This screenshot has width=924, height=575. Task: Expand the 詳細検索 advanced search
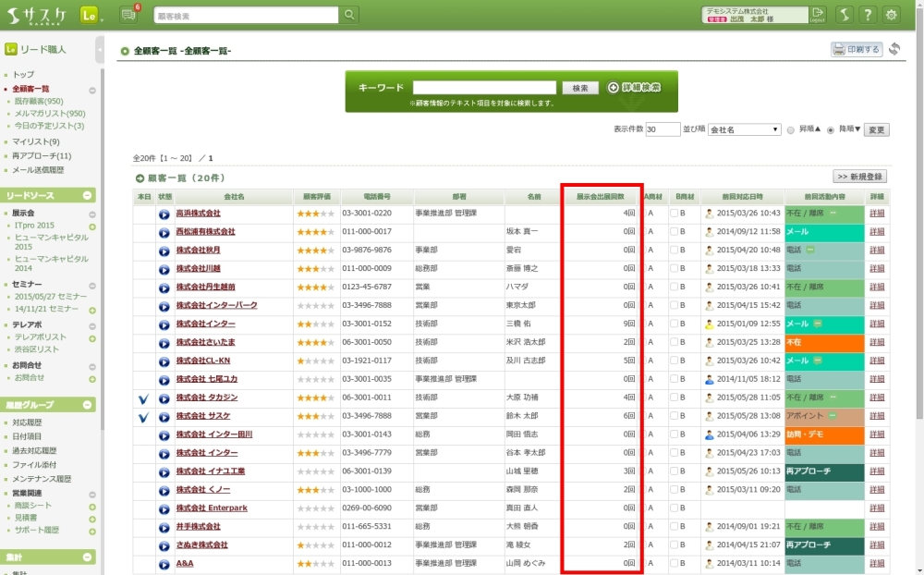coord(634,88)
